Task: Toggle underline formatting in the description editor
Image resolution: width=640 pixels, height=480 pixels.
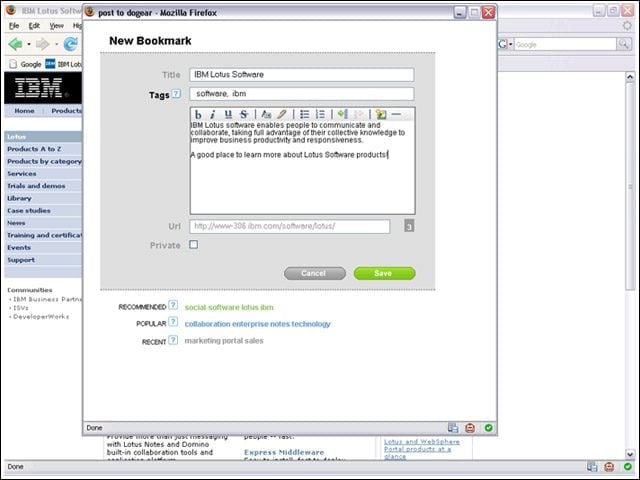Action: [228, 115]
